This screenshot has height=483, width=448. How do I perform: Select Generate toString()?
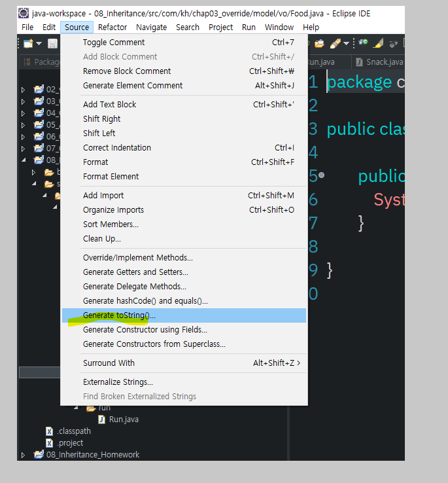184,315
